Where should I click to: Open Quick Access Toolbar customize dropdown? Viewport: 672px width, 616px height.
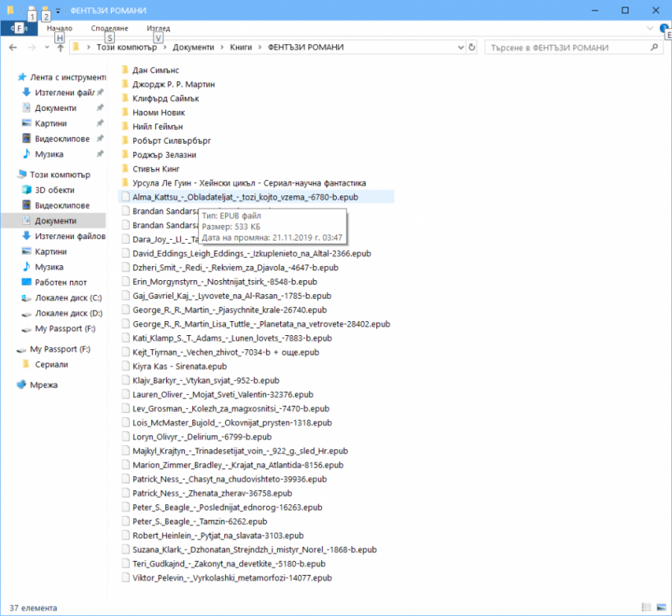(58, 11)
